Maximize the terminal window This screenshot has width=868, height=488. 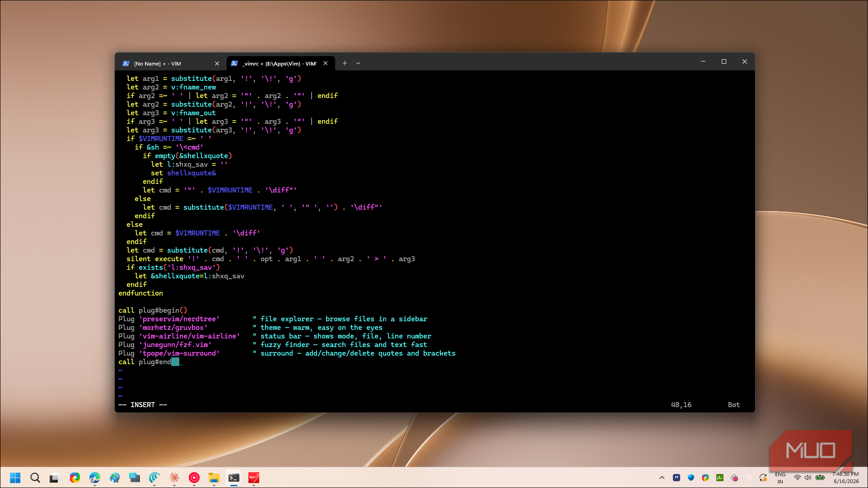[x=724, y=61]
